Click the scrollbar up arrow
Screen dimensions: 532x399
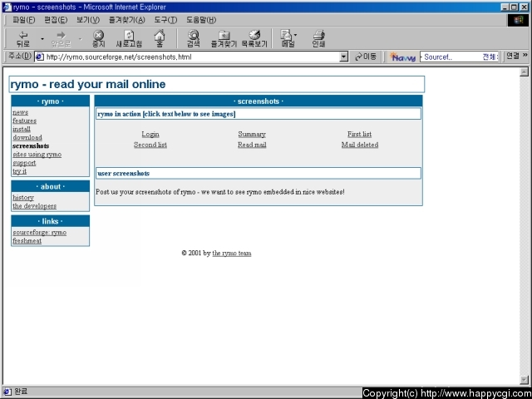point(525,71)
